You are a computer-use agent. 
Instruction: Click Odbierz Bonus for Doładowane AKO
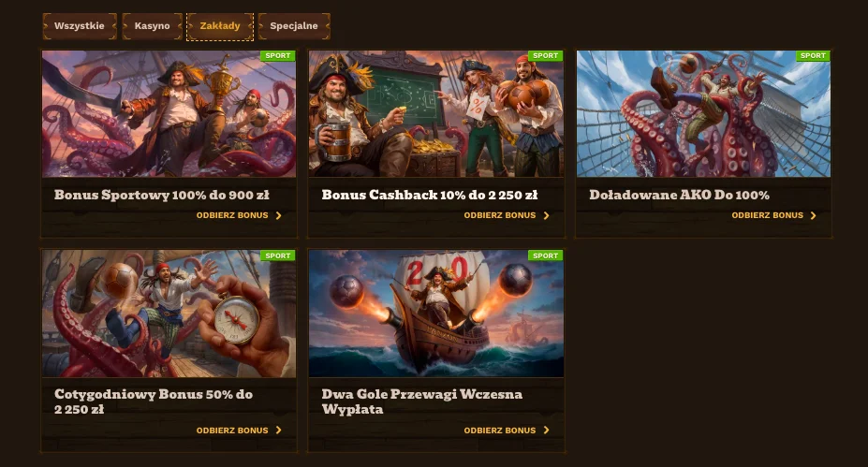(x=773, y=215)
